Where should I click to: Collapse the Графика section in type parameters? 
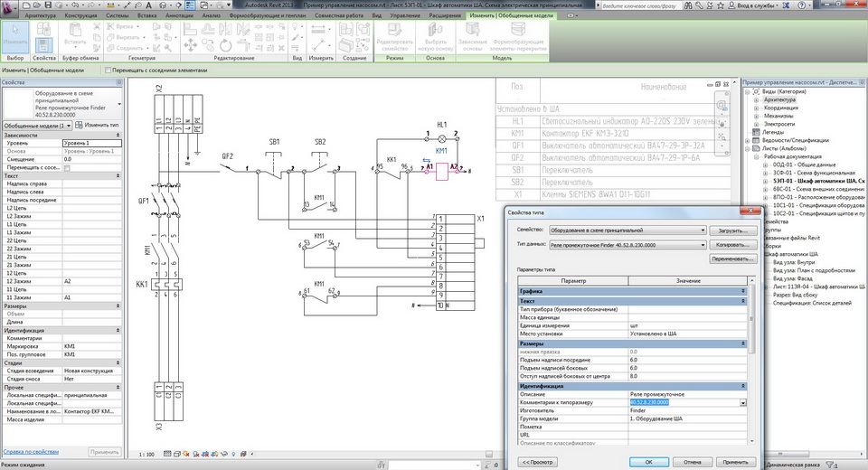click(743, 291)
